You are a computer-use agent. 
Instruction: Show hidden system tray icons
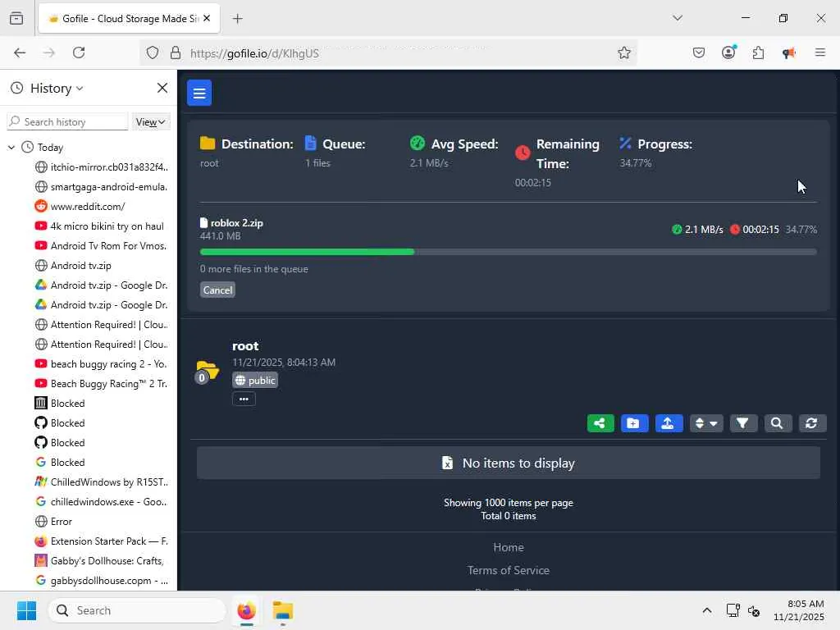707,610
